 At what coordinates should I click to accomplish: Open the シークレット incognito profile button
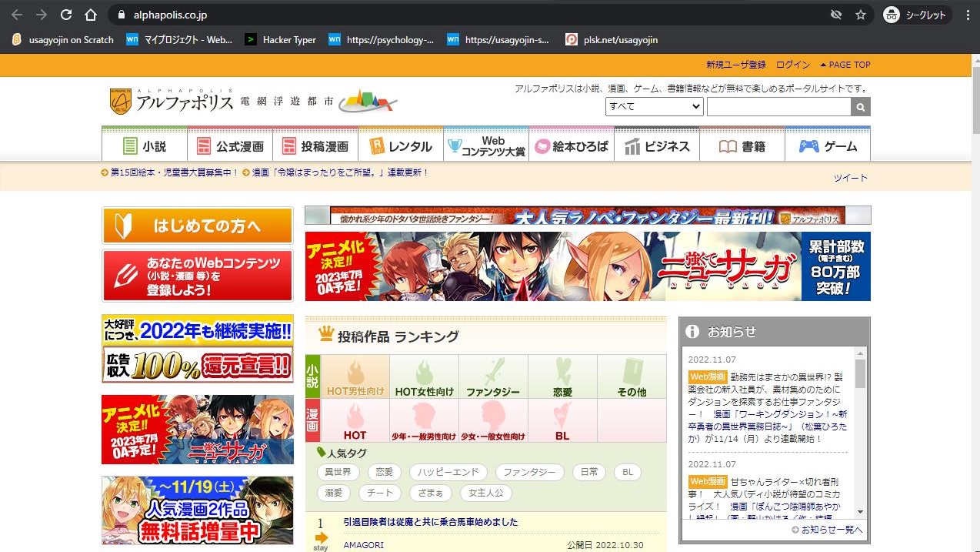[917, 15]
